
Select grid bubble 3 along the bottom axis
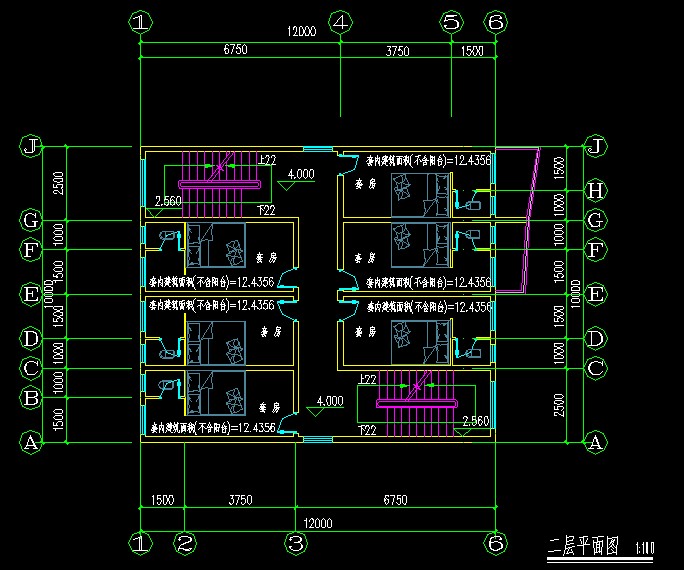[x=296, y=543]
